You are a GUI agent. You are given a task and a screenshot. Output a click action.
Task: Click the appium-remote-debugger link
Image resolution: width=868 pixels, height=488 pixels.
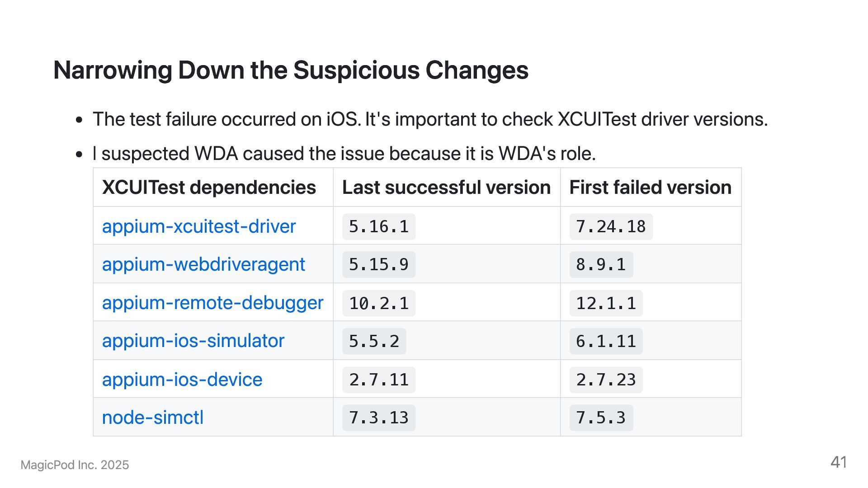tap(212, 303)
